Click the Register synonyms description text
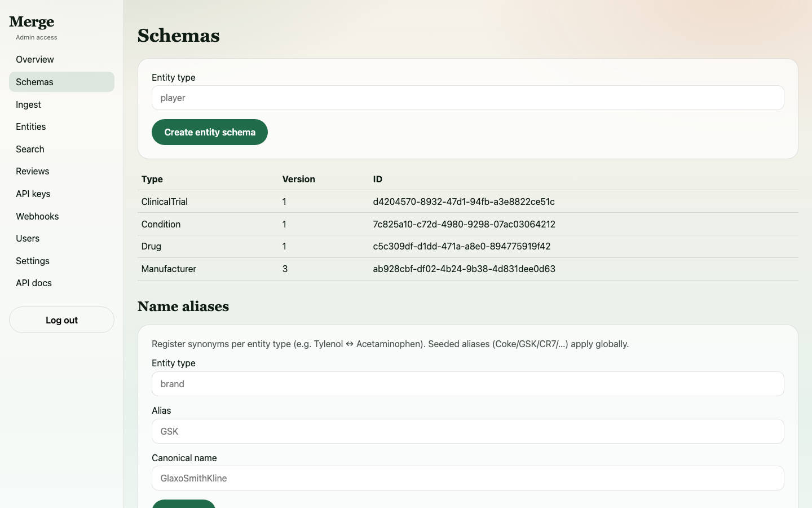The image size is (812, 508). pos(390,344)
